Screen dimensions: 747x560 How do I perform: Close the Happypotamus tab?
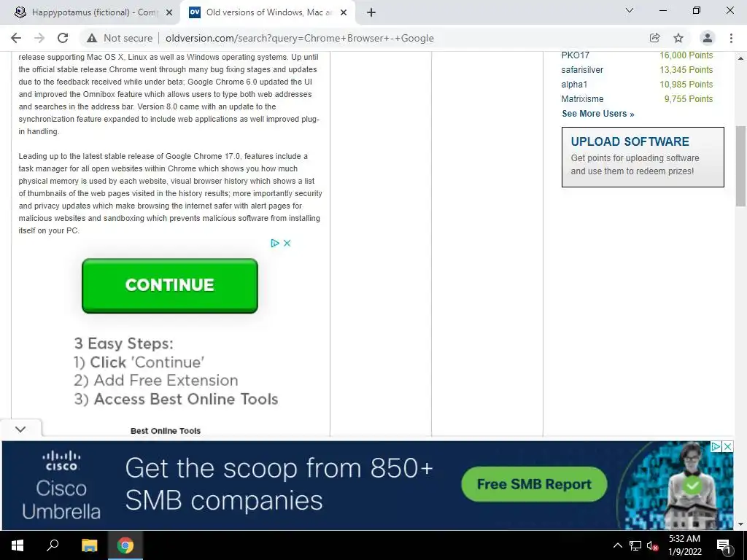point(169,13)
